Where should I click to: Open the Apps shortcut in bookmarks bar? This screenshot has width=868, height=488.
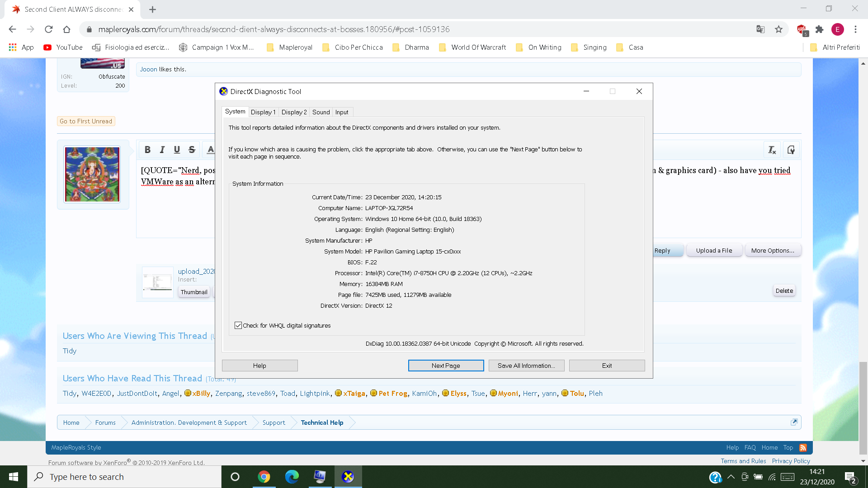(21, 47)
